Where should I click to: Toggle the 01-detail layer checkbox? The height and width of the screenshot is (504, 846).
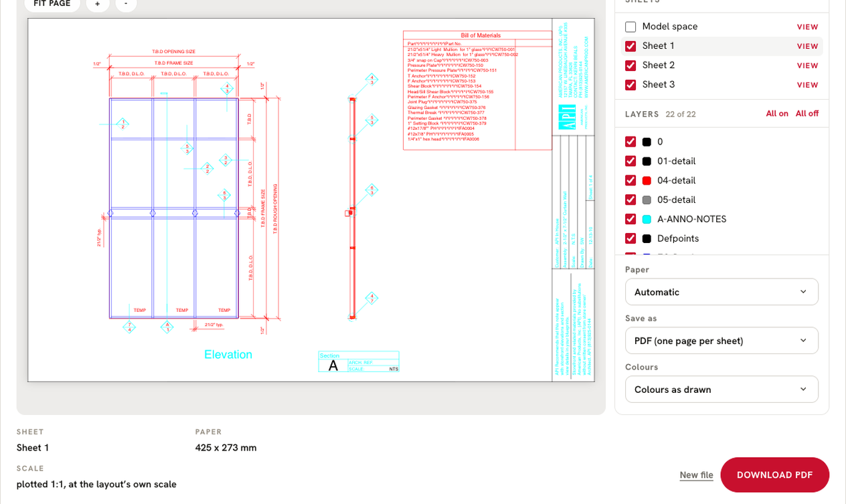coord(630,161)
